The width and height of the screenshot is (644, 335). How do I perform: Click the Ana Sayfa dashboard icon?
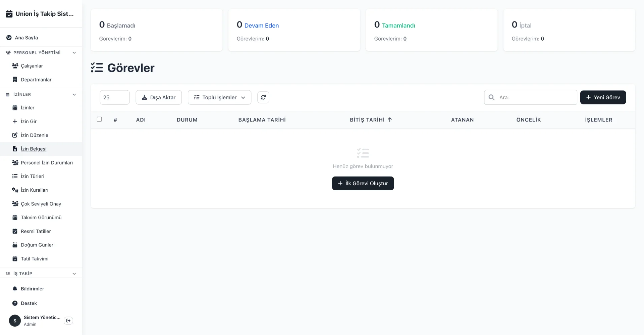point(9,38)
